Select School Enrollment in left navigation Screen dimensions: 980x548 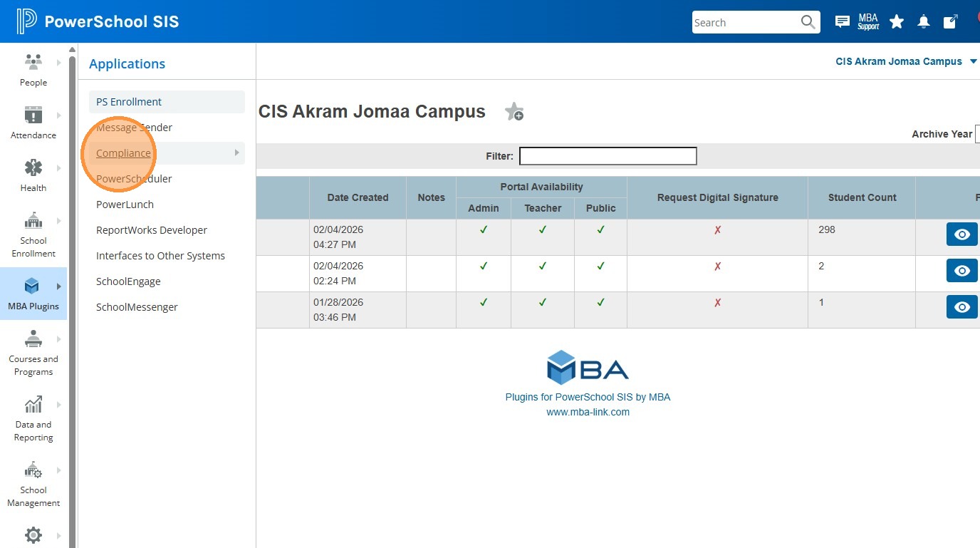[33, 234]
